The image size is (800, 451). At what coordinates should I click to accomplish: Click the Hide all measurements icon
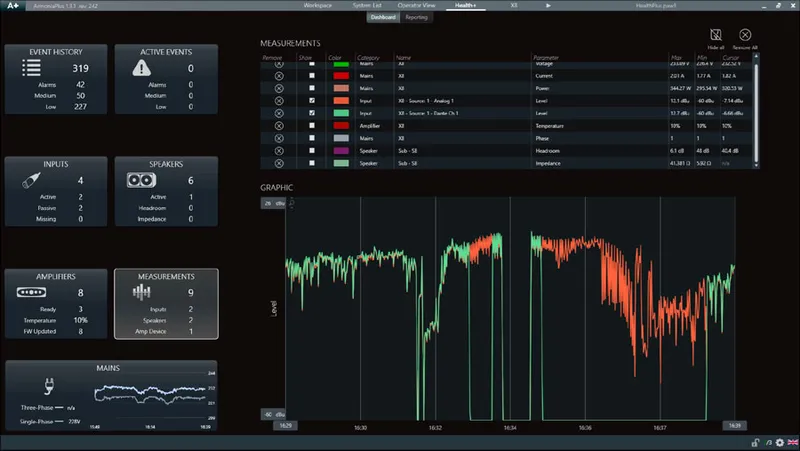pos(716,35)
